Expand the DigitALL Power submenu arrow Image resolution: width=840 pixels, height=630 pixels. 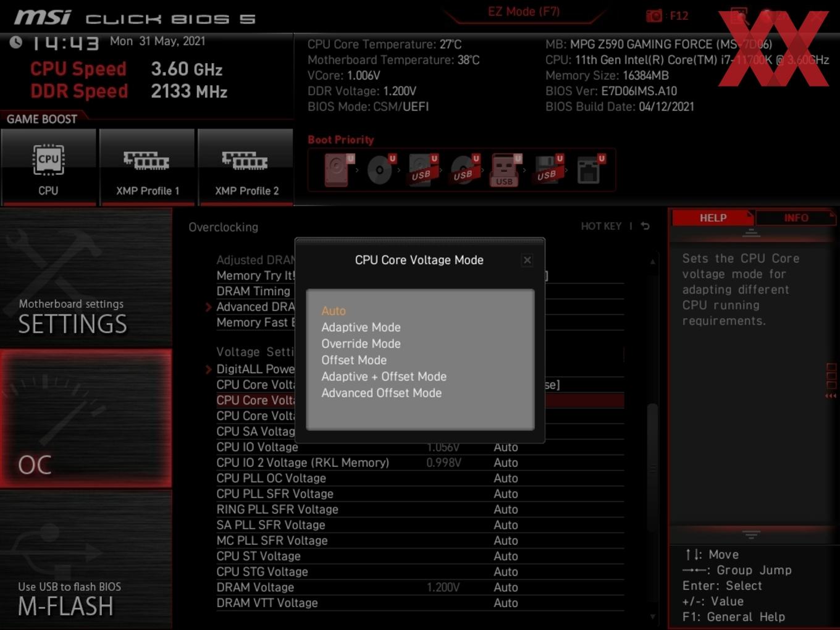point(208,369)
